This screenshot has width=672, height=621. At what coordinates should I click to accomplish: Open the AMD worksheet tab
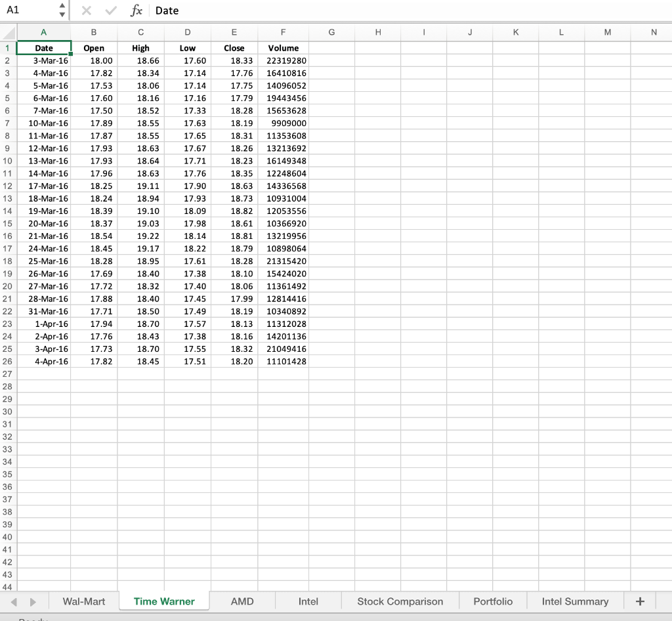tap(242, 601)
